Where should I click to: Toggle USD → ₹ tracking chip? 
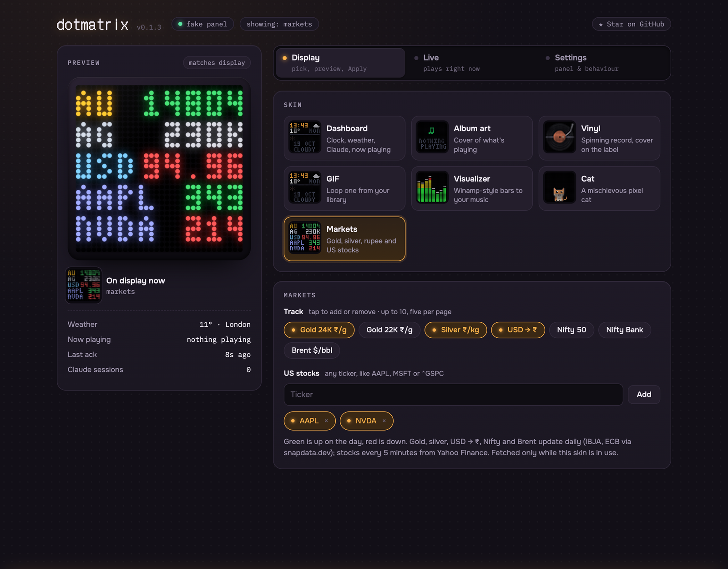click(518, 330)
